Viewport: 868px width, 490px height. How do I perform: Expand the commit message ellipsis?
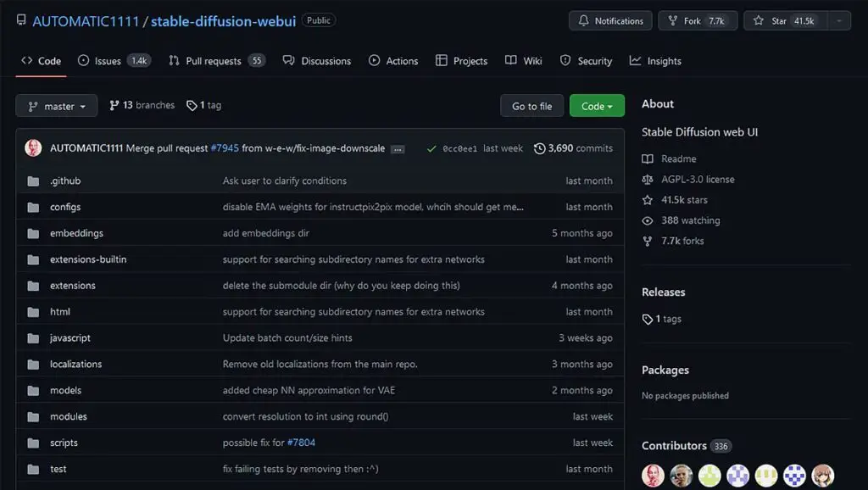398,149
